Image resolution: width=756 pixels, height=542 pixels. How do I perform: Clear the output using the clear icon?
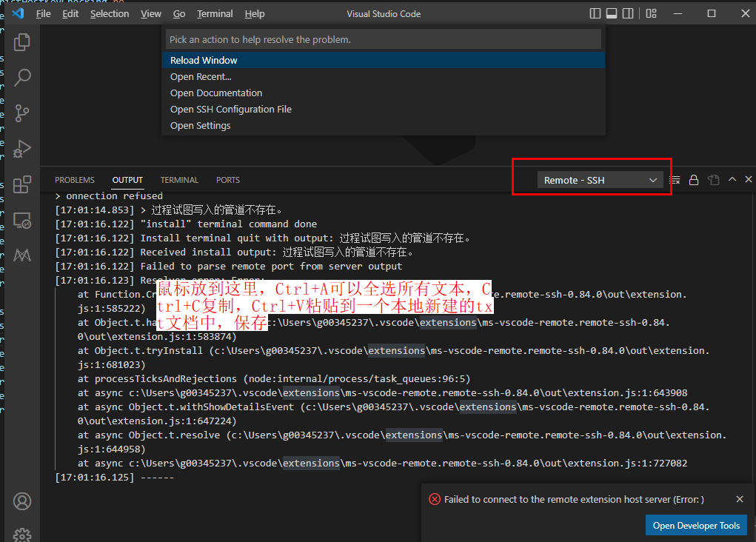pos(675,180)
